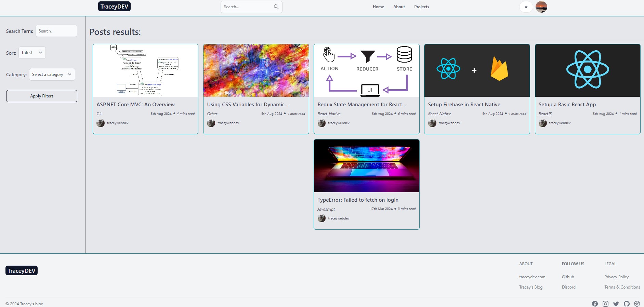Click the sidebar Search Term input field

point(56,31)
